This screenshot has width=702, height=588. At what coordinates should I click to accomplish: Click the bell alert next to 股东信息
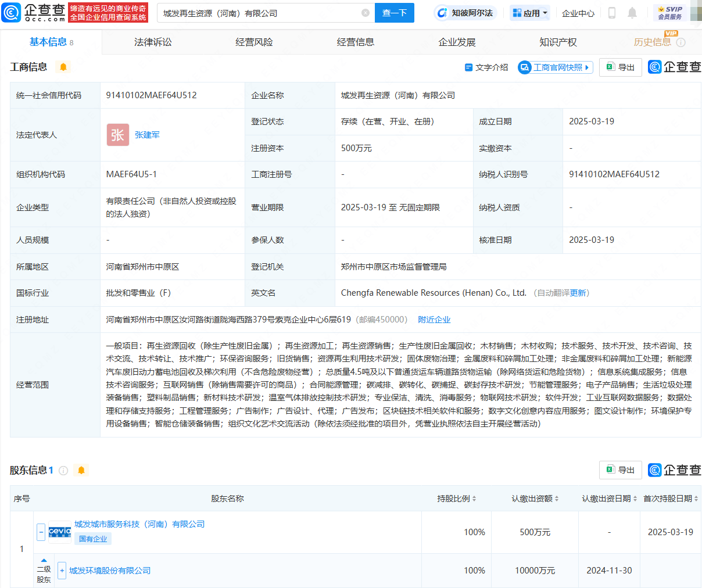pyautogui.click(x=81, y=470)
